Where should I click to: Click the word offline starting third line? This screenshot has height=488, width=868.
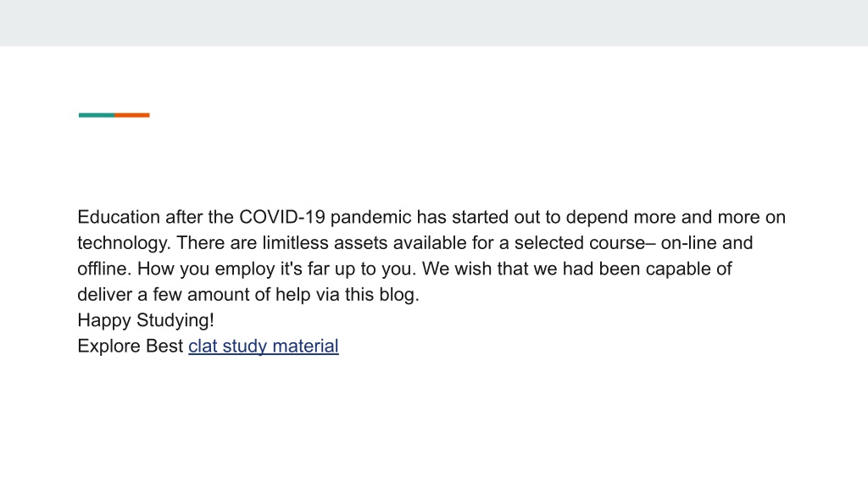(x=104, y=269)
